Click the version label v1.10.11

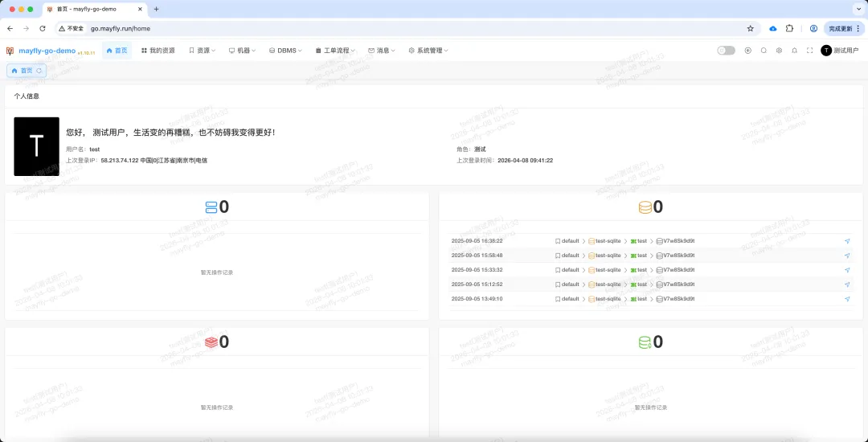87,52
